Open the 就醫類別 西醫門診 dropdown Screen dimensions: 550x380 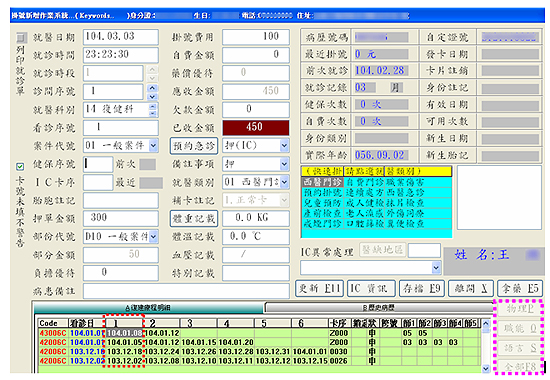click(x=284, y=182)
